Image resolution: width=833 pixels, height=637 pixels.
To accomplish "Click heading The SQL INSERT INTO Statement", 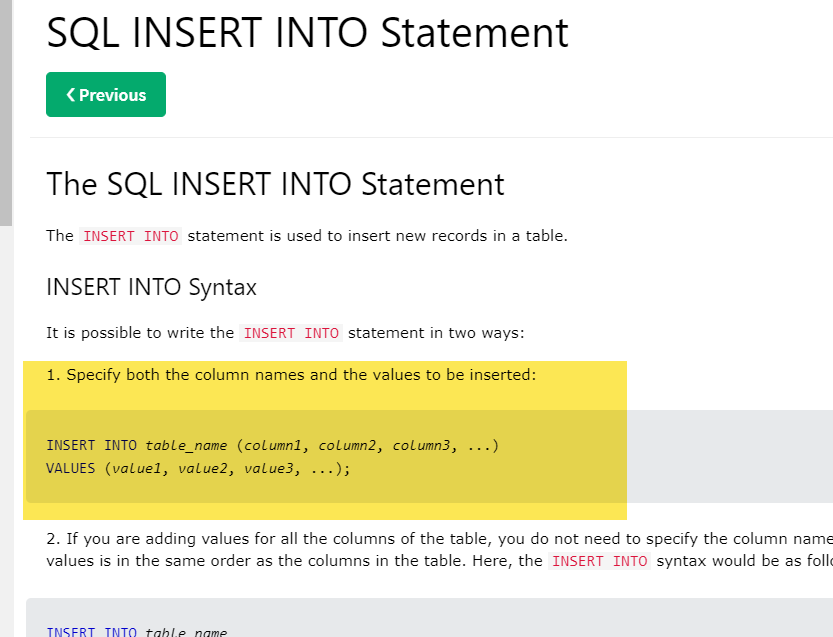I will click(275, 185).
